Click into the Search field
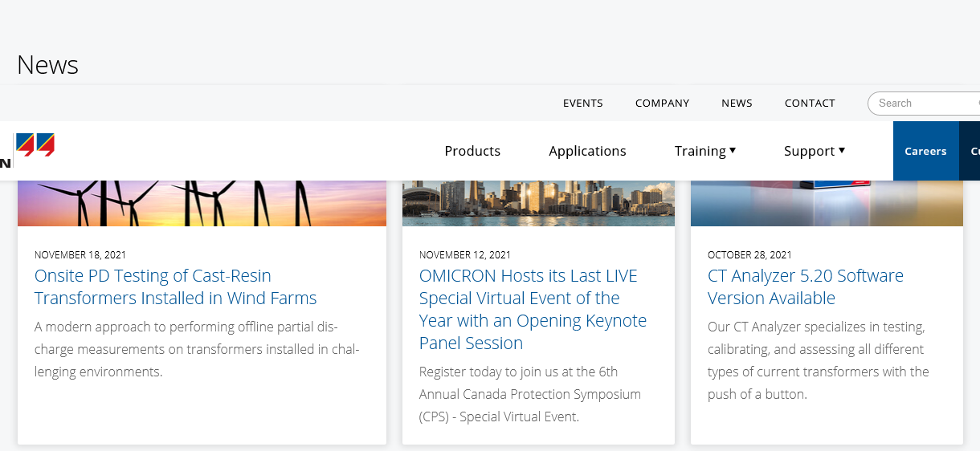 (x=924, y=104)
